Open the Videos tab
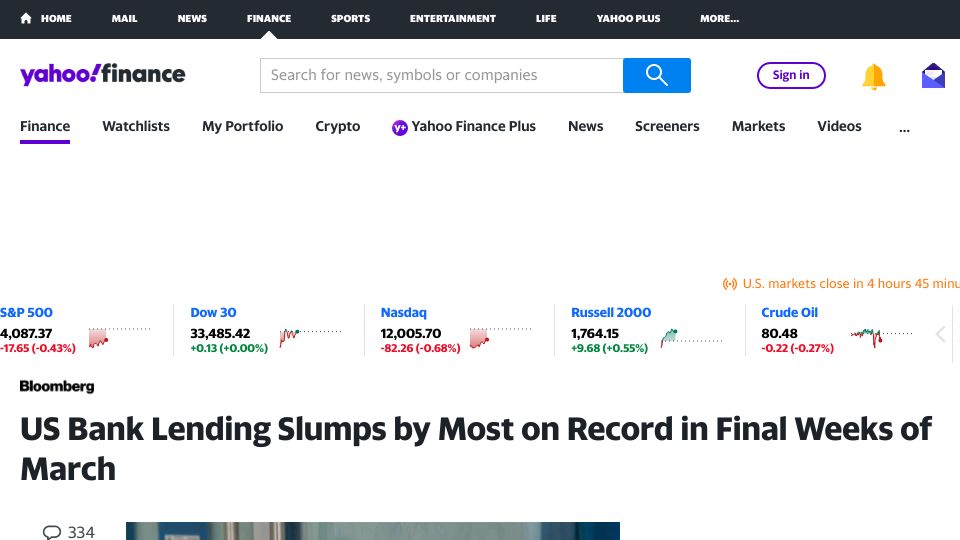 (839, 126)
